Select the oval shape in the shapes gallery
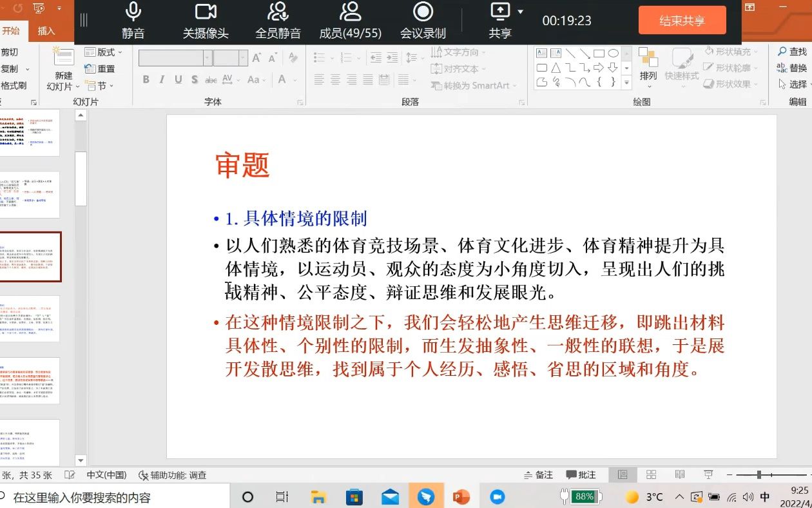The width and height of the screenshot is (812, 508). click(614, 52)
